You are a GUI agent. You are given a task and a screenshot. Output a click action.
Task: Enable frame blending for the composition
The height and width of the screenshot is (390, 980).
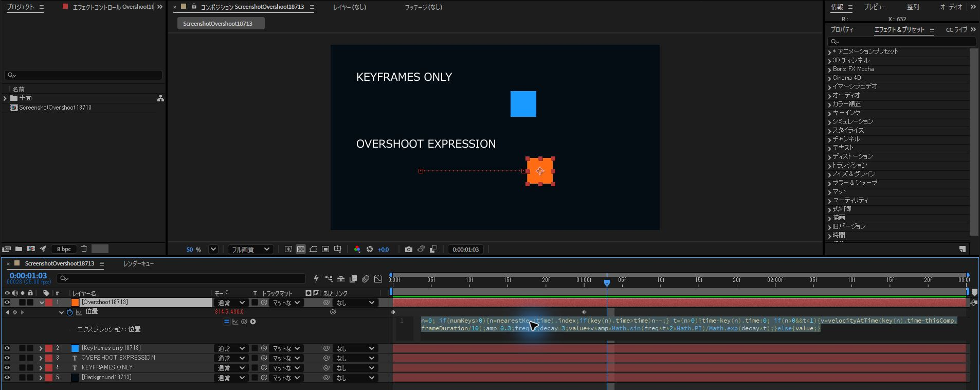[353, 279]
